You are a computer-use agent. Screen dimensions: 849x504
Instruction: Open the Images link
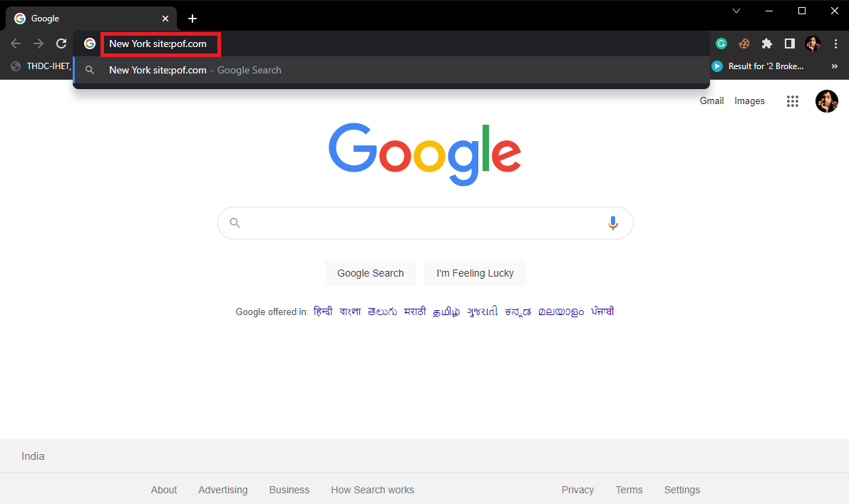(749, 101)
